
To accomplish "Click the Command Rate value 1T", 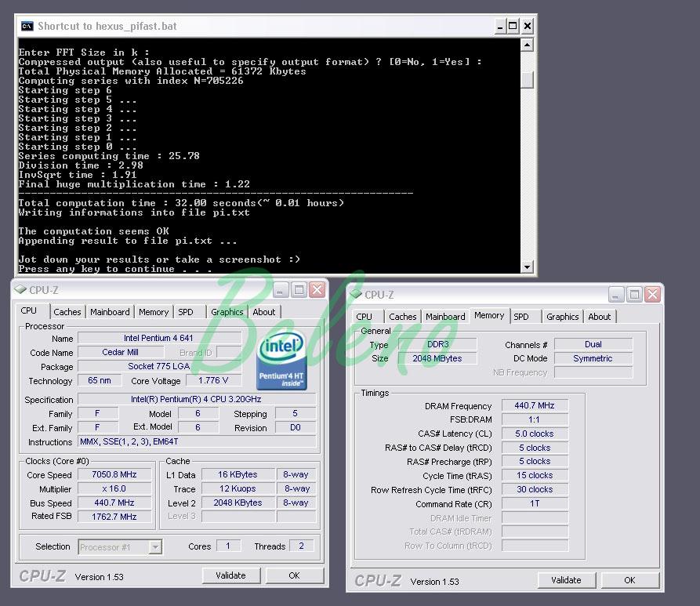I will 535,503.
